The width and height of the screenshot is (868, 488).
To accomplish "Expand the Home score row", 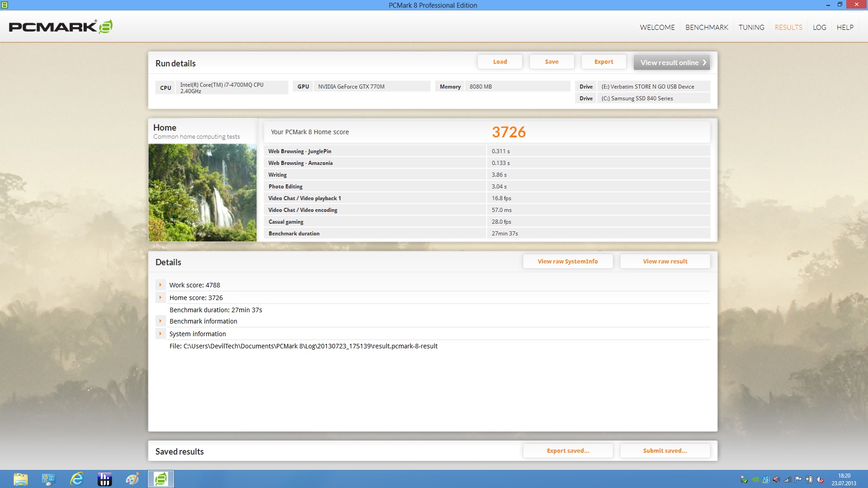I will point(160,297).
